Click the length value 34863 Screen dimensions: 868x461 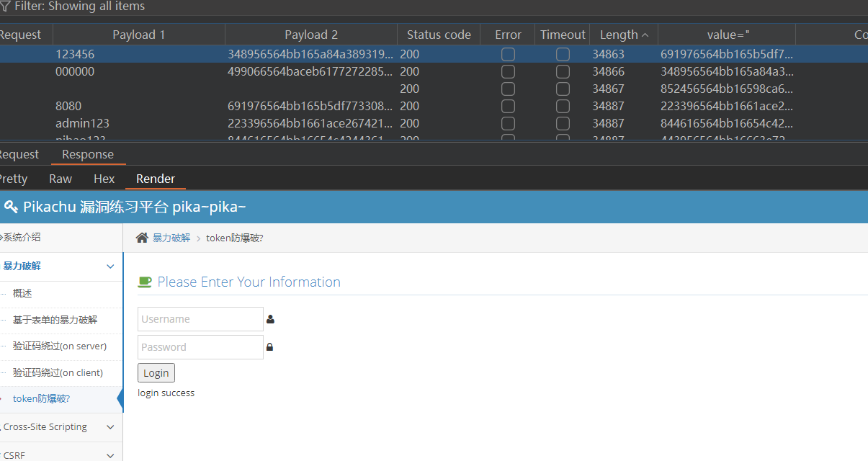(x=609, y=54)
